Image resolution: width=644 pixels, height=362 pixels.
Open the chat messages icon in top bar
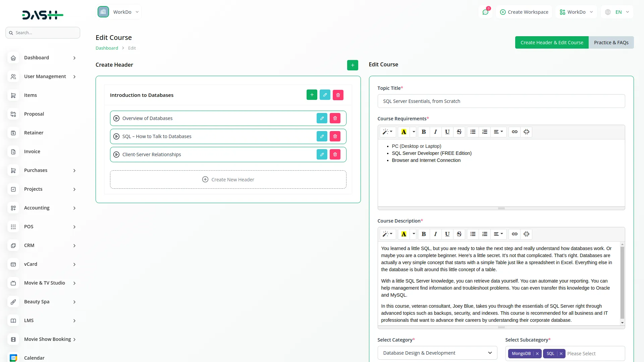pyautogui.click(x=485, y=12)
